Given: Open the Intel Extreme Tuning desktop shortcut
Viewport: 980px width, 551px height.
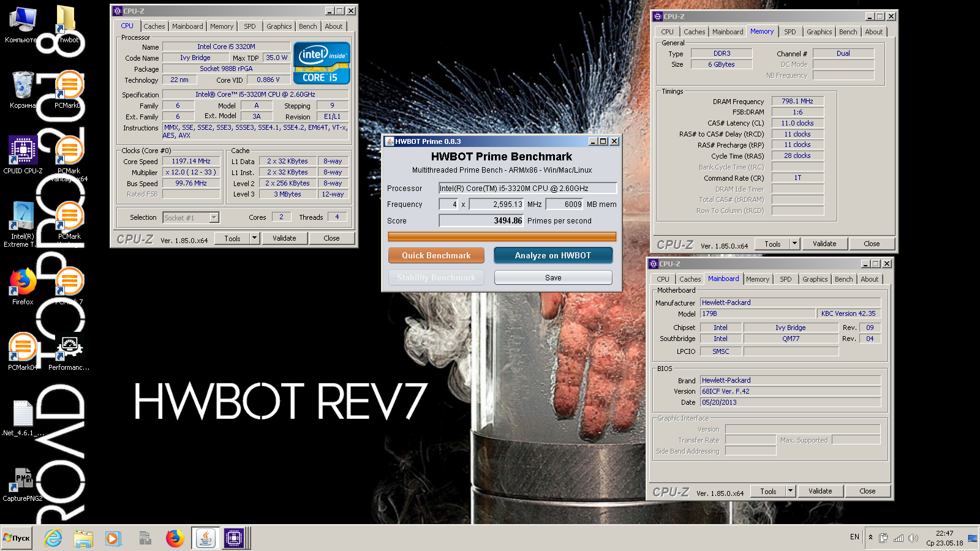Looking at the screenshot, I should (x=23, y=225).
